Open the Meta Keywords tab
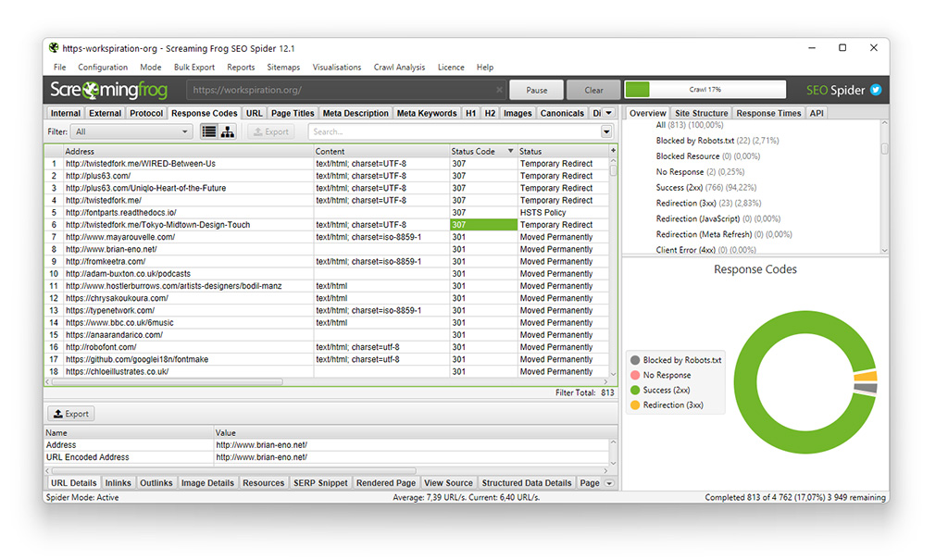Viewport: 948px width, 560px height. point(427,113)
